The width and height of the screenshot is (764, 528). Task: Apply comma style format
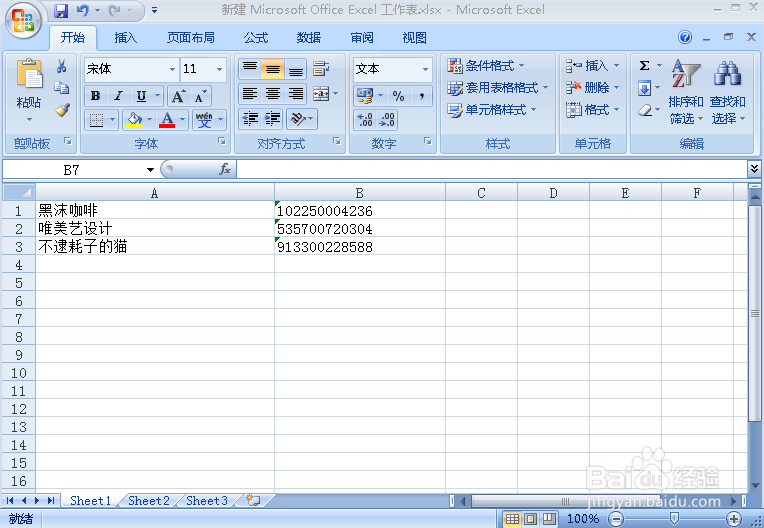click(421, 96)
